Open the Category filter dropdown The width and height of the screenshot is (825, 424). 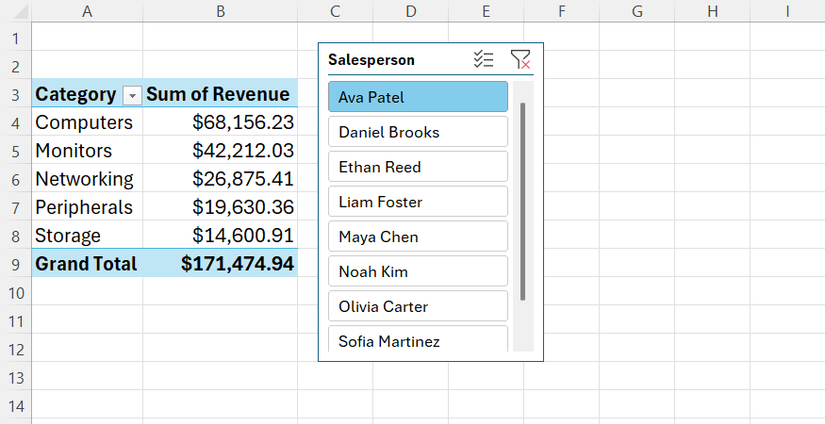(x=132, y=95)
